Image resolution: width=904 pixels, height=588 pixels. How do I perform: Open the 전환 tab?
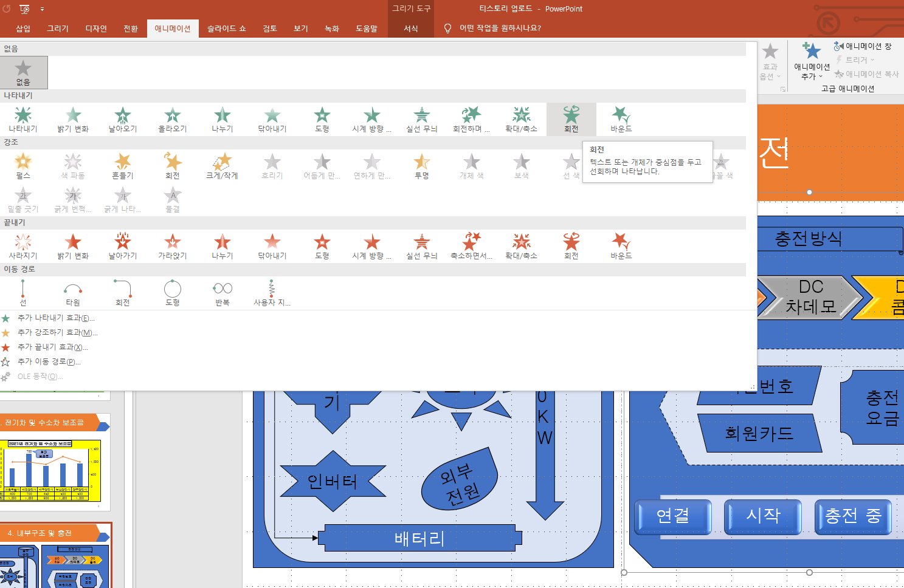pos(131,29)
